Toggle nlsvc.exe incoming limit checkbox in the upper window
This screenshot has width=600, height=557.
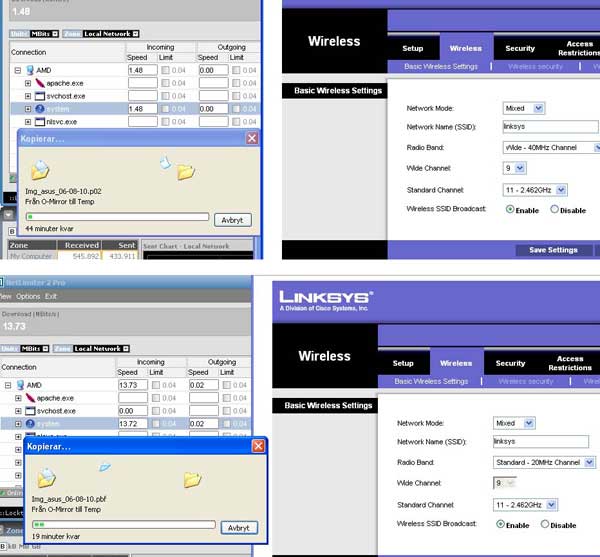pos(165,122)
